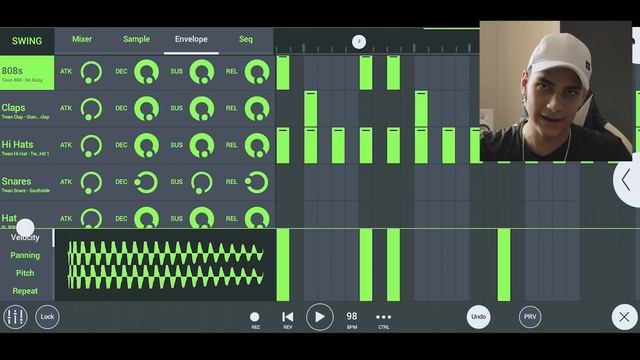Rewind with the REV button
The image size is (640, 360).
point(288,320)
